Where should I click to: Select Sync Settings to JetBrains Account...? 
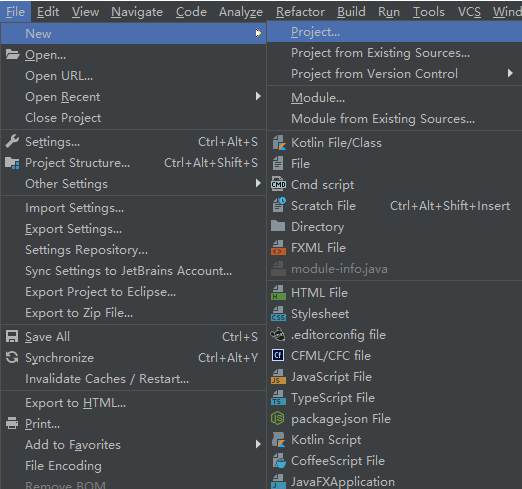[x=133, y=271]
